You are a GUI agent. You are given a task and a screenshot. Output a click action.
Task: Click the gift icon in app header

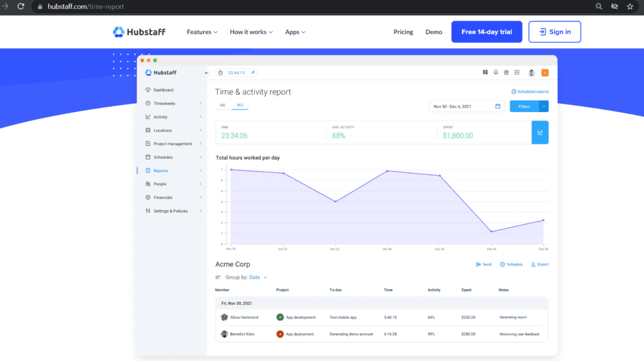click(506, 72)
